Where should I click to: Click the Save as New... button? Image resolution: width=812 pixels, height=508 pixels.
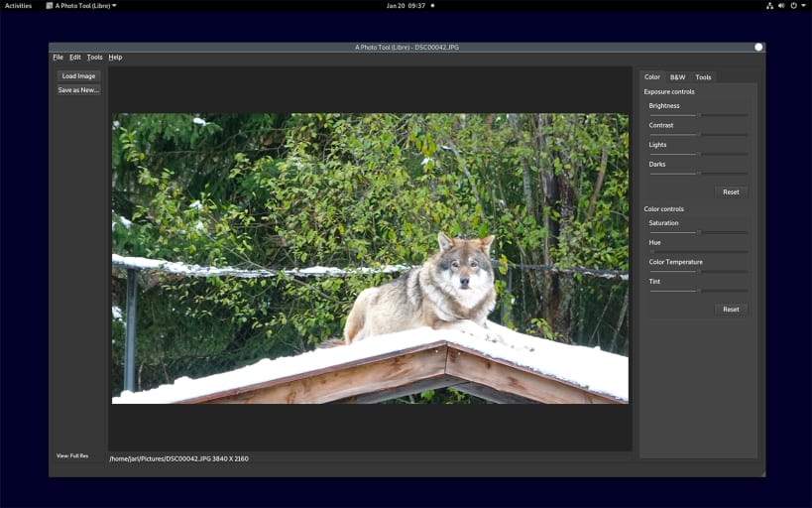(78, 90)
